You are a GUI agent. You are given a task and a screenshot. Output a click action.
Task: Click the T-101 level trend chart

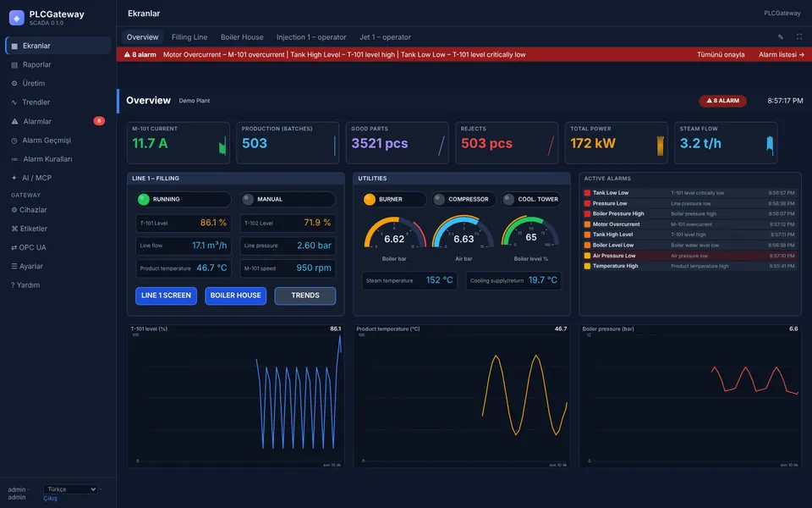236,396
